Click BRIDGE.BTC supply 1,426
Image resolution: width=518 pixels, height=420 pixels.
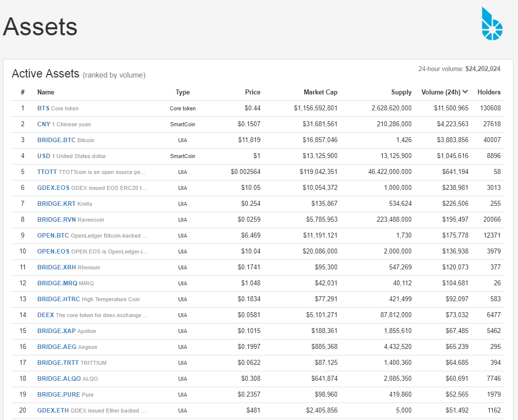(404, 140)
